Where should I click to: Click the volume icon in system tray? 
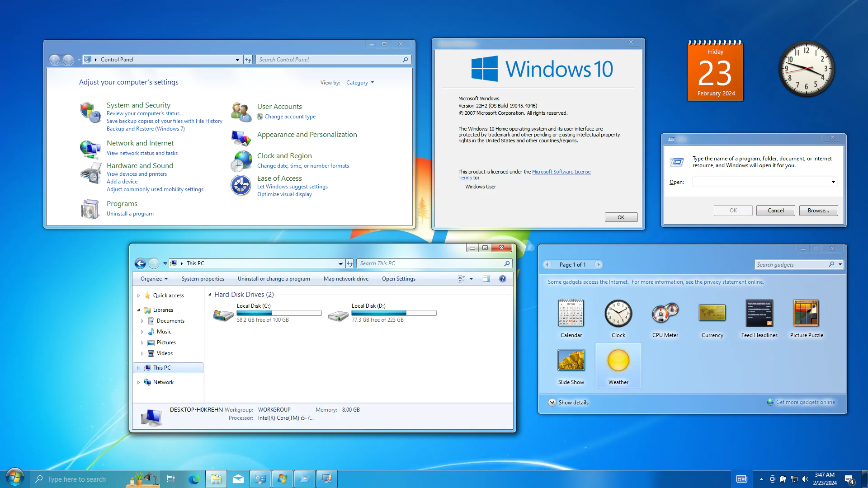[x=805, y=479]
